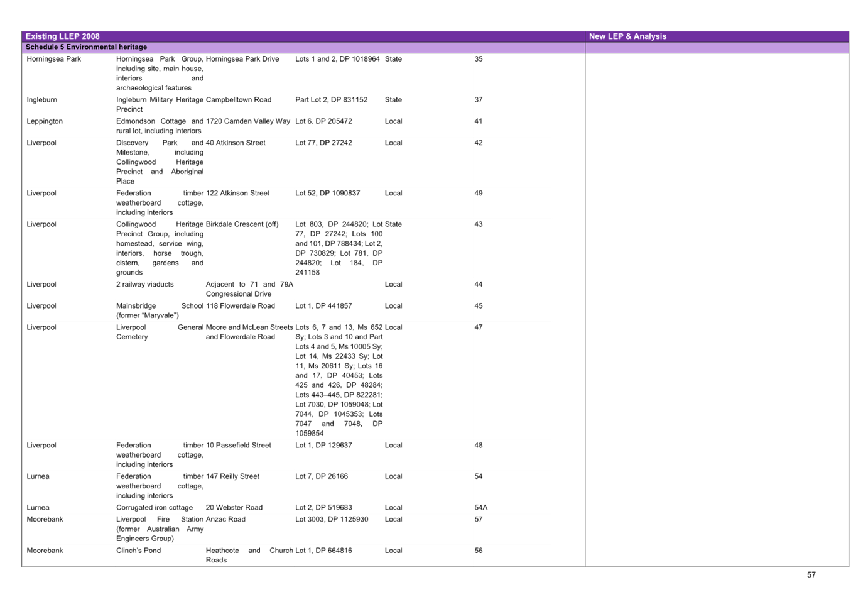Select 'Horningsea Park Drive' address

[242, 59]
